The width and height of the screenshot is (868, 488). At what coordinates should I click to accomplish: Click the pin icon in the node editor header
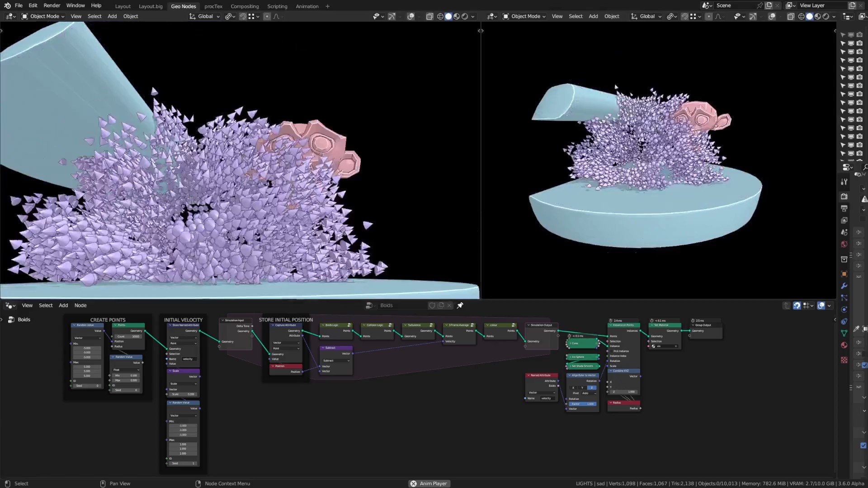(460, 305)
